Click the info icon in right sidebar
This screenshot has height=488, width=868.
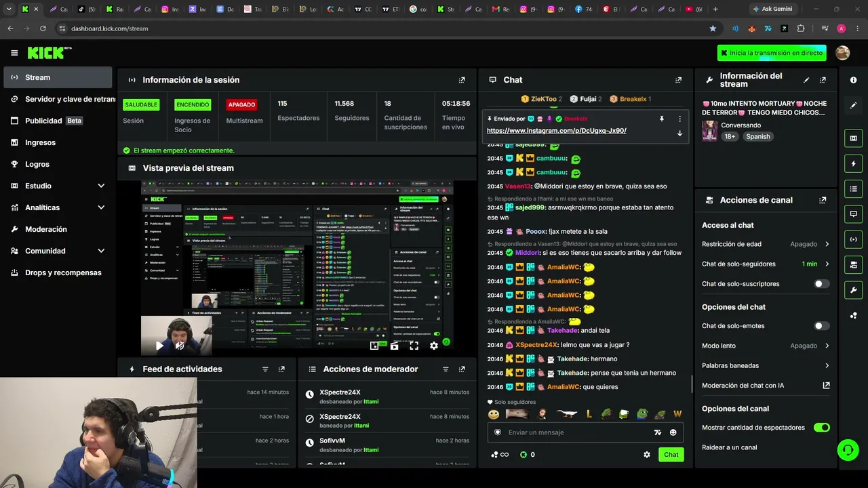(853, 80)
